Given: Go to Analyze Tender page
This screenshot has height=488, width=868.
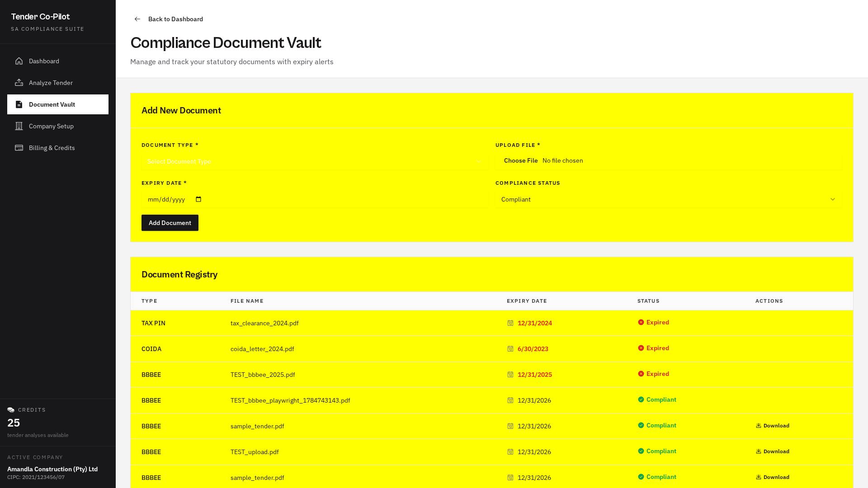Looking at the screenshot, I should click(58, 83).
